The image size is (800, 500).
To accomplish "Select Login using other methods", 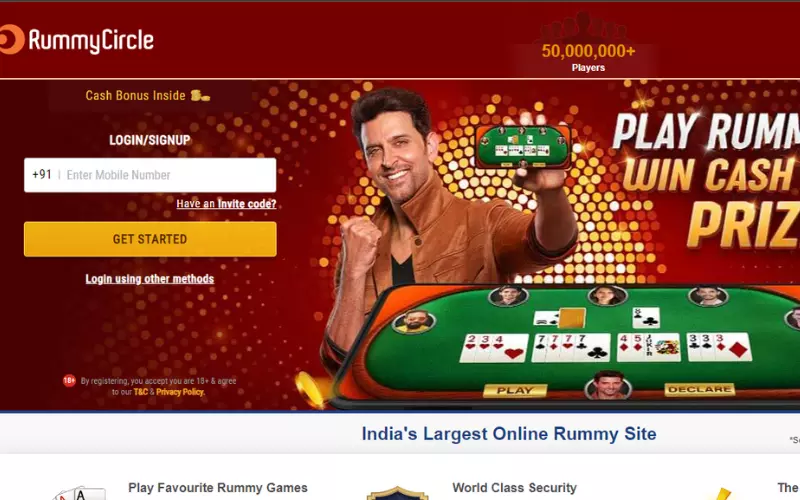I will pos(149,279).
